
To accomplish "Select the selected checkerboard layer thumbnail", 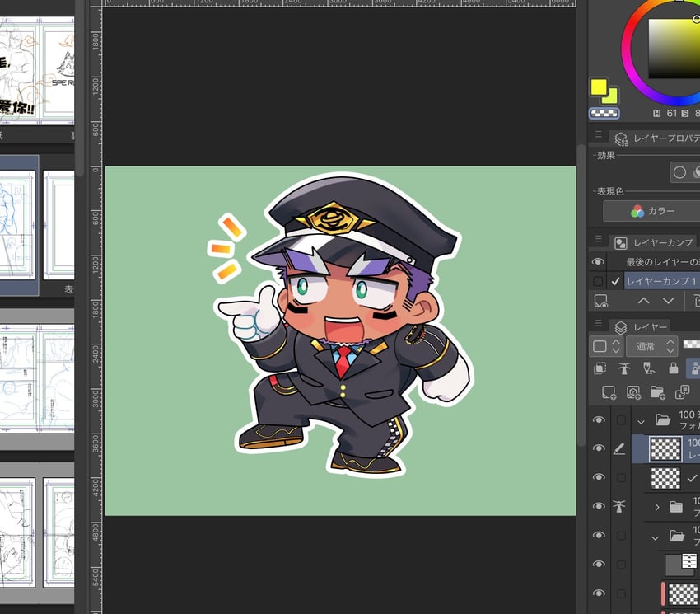I will click(665, 448).
